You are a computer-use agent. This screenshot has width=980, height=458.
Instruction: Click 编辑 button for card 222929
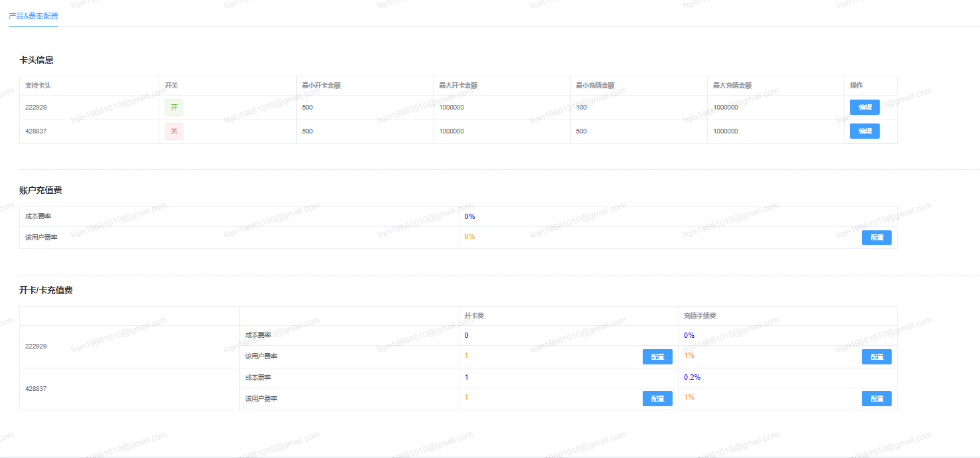(864, 107)
